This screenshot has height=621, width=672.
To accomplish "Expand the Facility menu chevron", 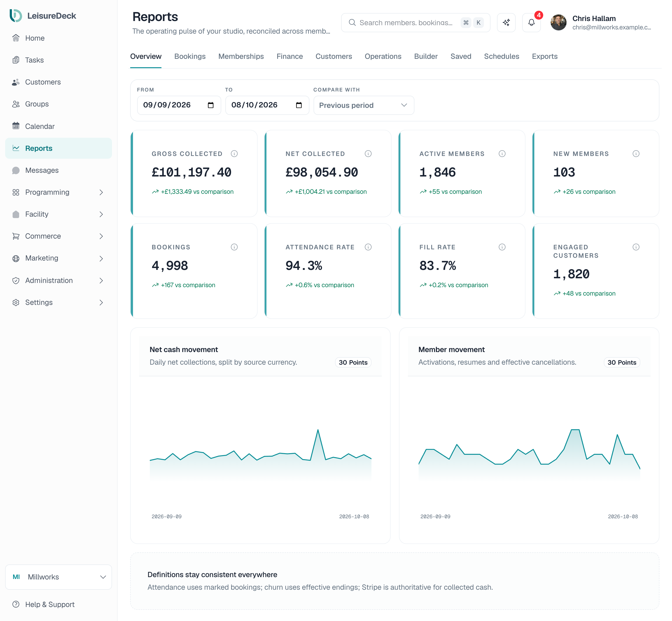I will point(101,214).
